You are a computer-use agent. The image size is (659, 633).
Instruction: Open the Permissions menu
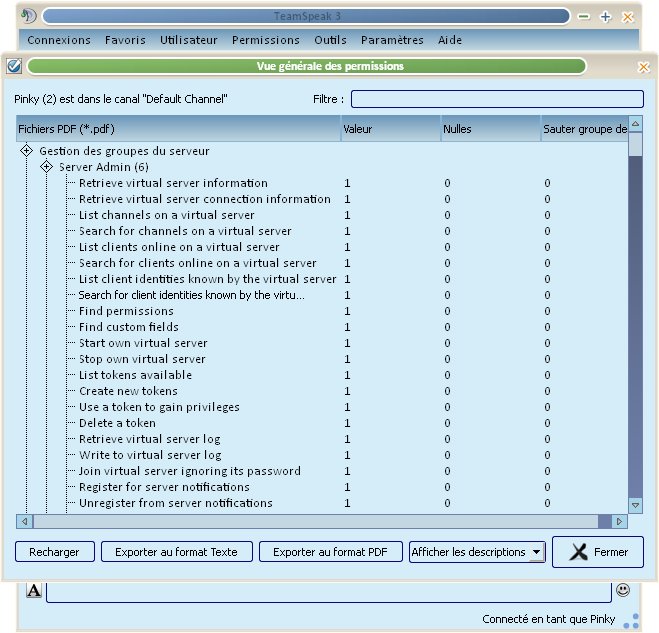click(x=265, y=40)
